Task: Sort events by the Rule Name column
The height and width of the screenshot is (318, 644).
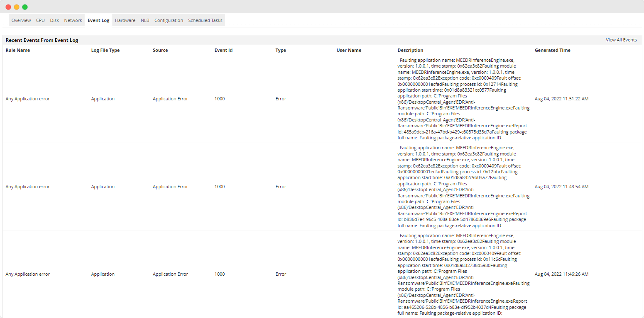Action: 17,50
